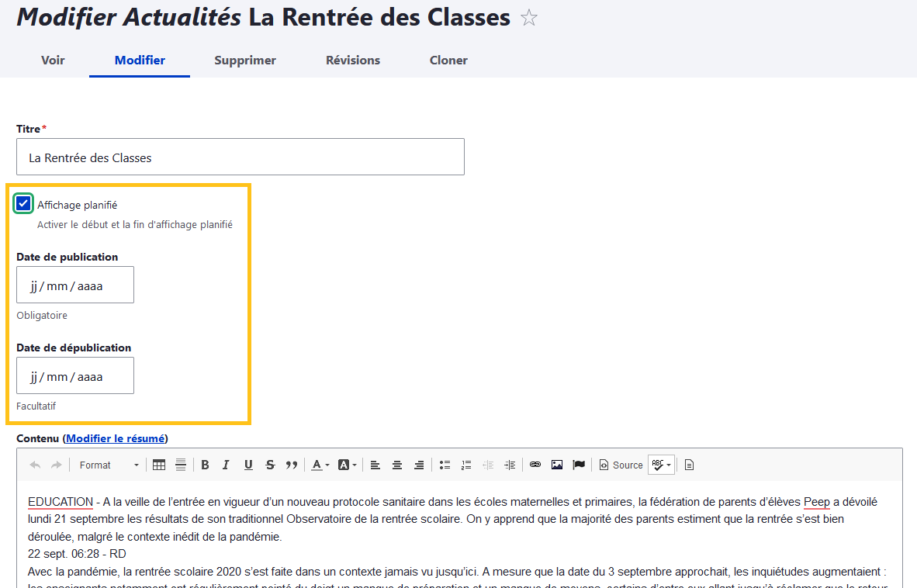Click the Bold formatting icon
This screenshot has width=917, height=588.
click(205, 465)
